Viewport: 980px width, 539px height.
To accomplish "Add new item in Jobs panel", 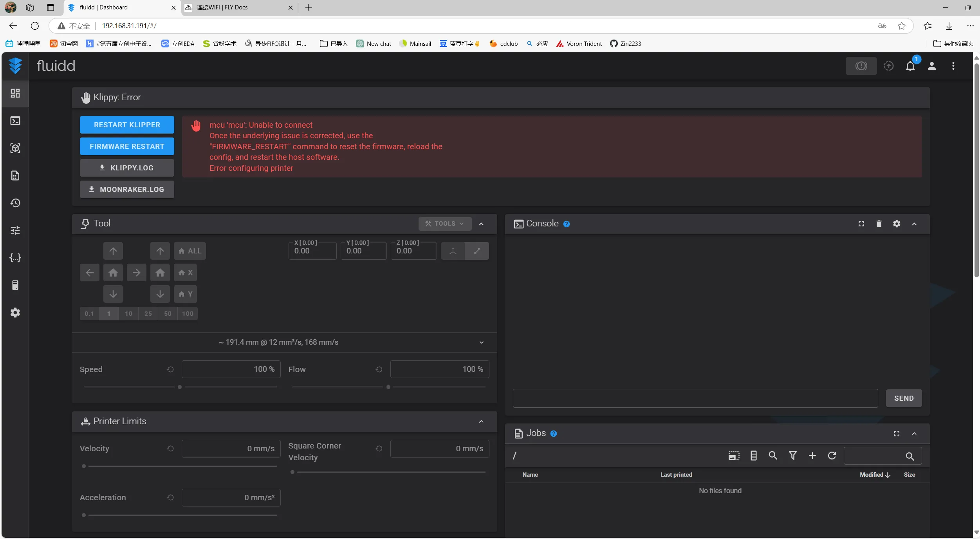I will pos(812,456).
